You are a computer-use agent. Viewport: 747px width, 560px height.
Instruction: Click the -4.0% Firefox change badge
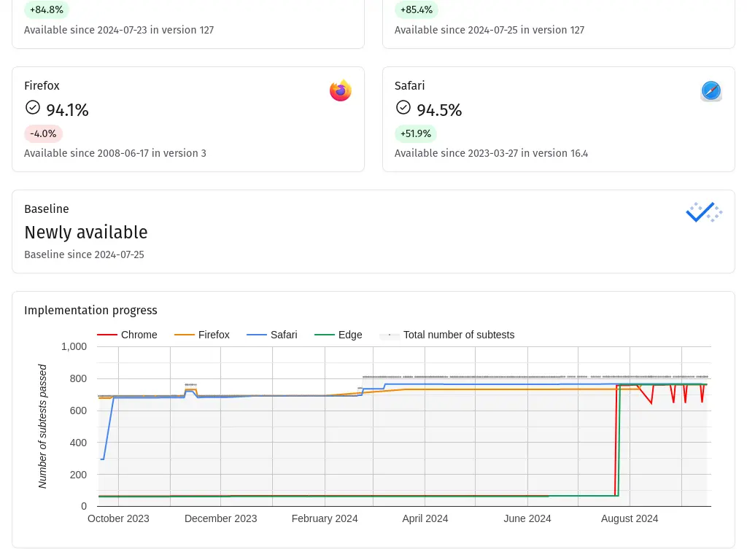(x=43, y=133)
